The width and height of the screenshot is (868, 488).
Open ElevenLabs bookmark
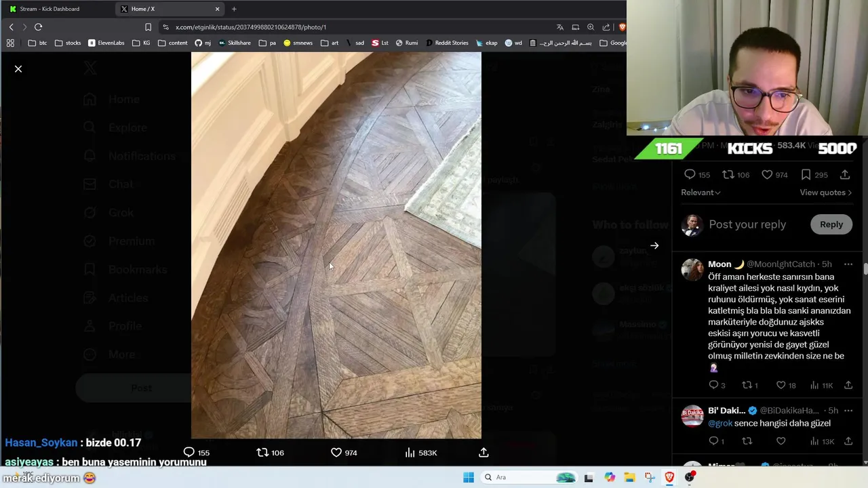pos(106,43)
